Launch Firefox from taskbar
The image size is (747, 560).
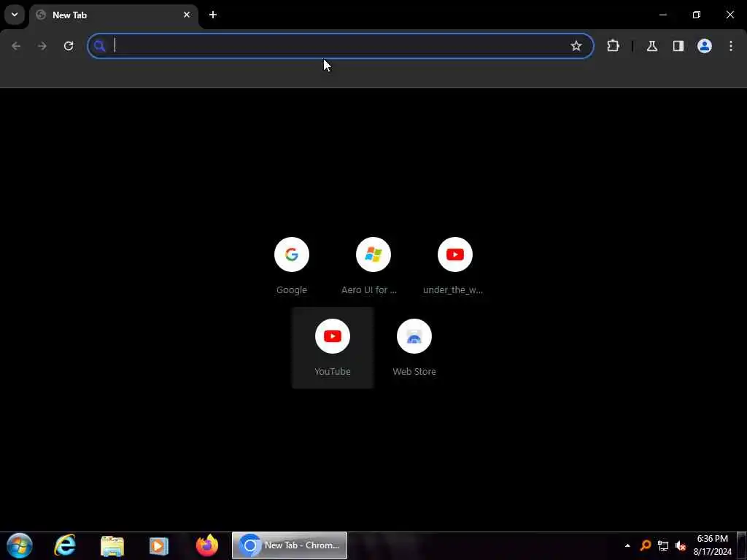point(206,545)
